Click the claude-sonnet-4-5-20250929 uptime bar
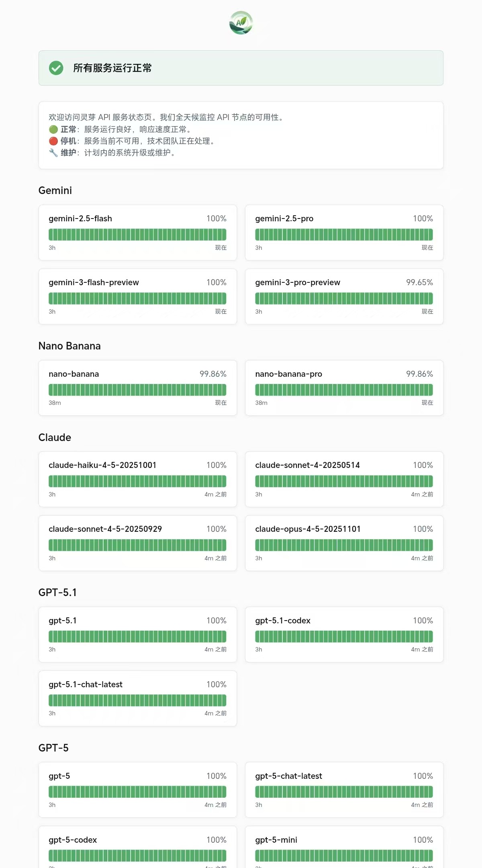 pos(137,545)
